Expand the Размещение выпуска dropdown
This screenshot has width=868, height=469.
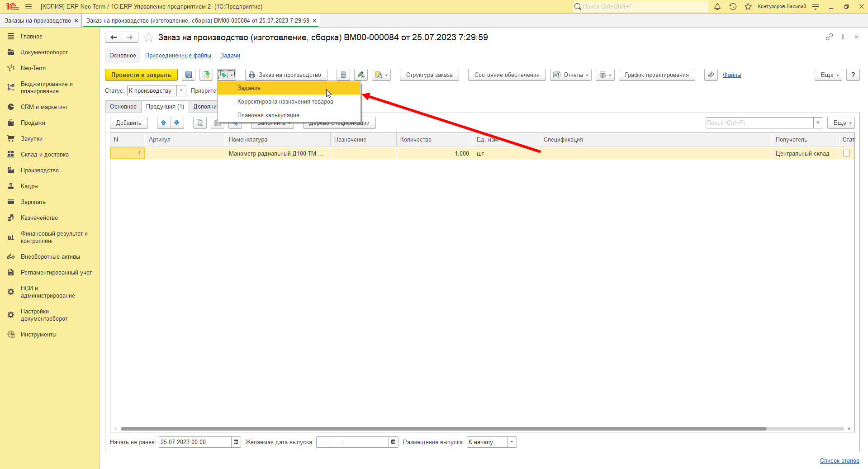coord(512,442)
